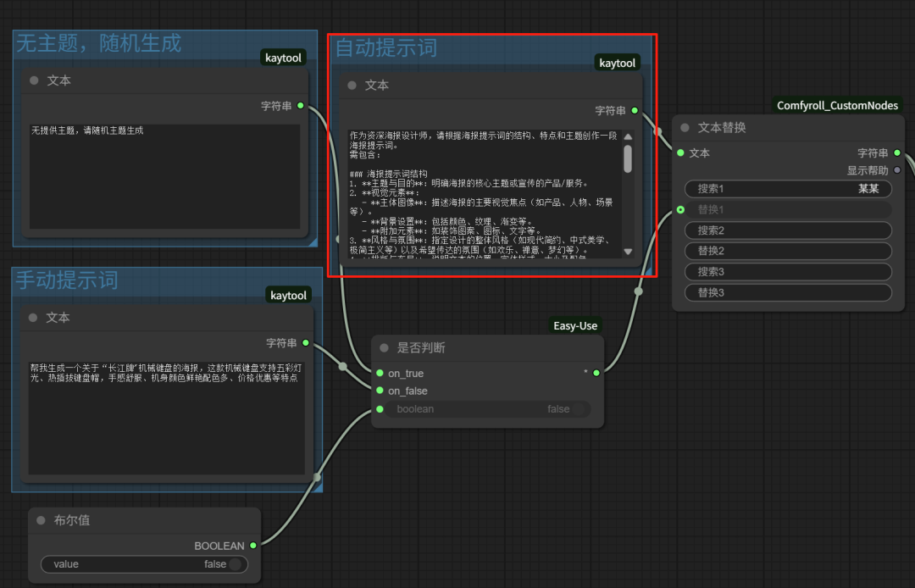Select the 手动提示词 group title

67,280
